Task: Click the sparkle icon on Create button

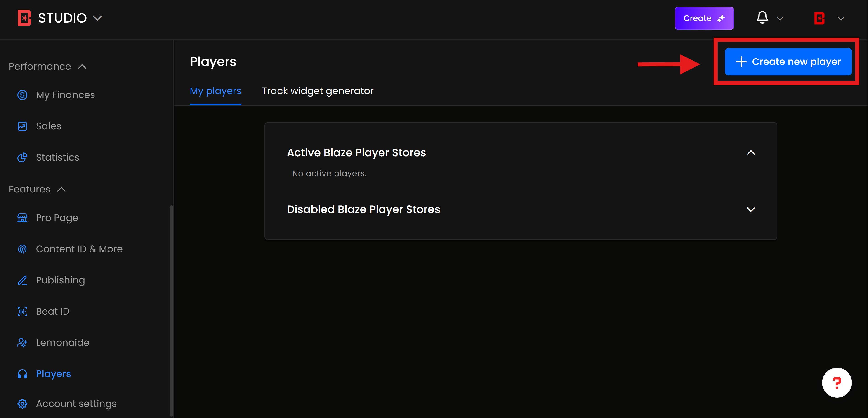Action: pos(721,18)
